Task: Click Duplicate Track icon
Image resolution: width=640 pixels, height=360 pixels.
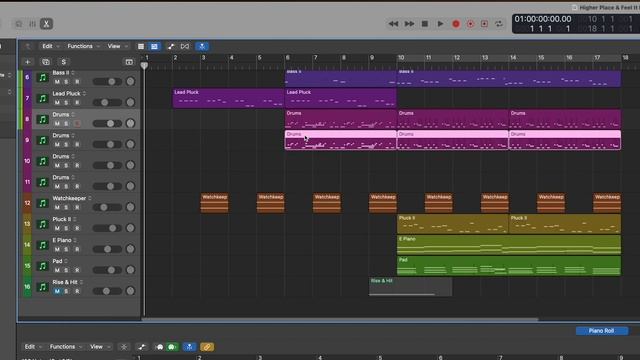Action: click(46, 62)
